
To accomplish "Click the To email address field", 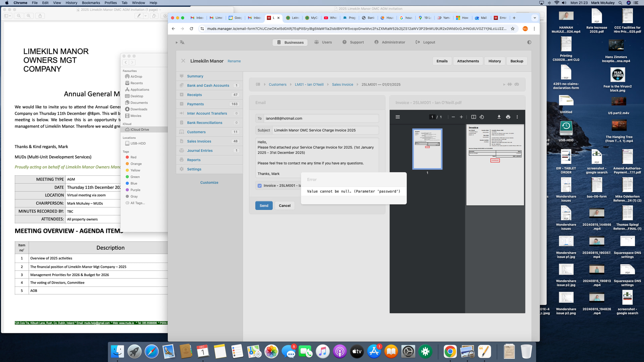I will 321,118.
